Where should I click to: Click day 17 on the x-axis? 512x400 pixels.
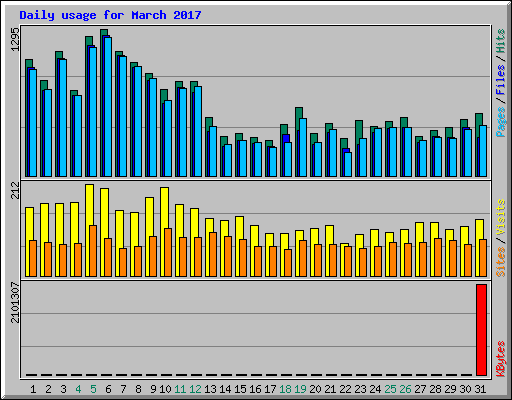click(x=270, y=389)
